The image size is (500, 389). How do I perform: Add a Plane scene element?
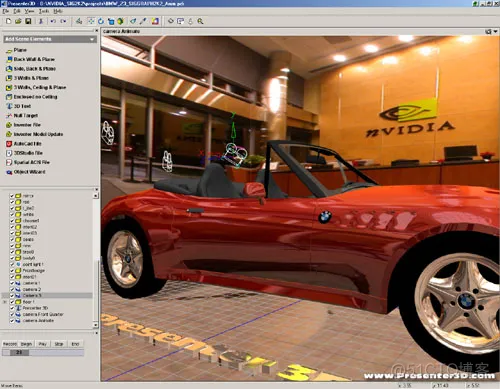tap(16, 50)
